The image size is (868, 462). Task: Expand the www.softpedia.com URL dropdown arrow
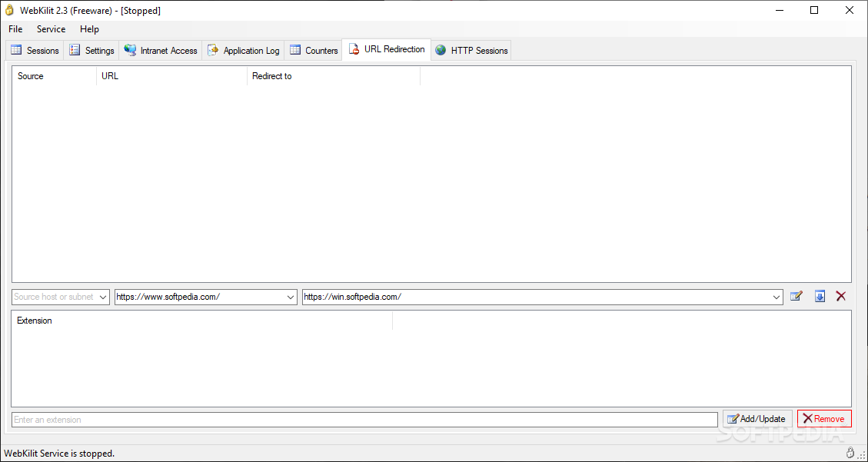tap(291, 297)
